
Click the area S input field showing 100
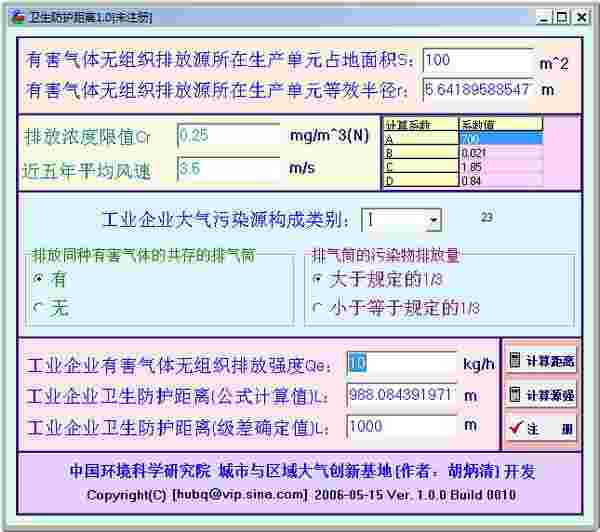(x=478, y=60)
